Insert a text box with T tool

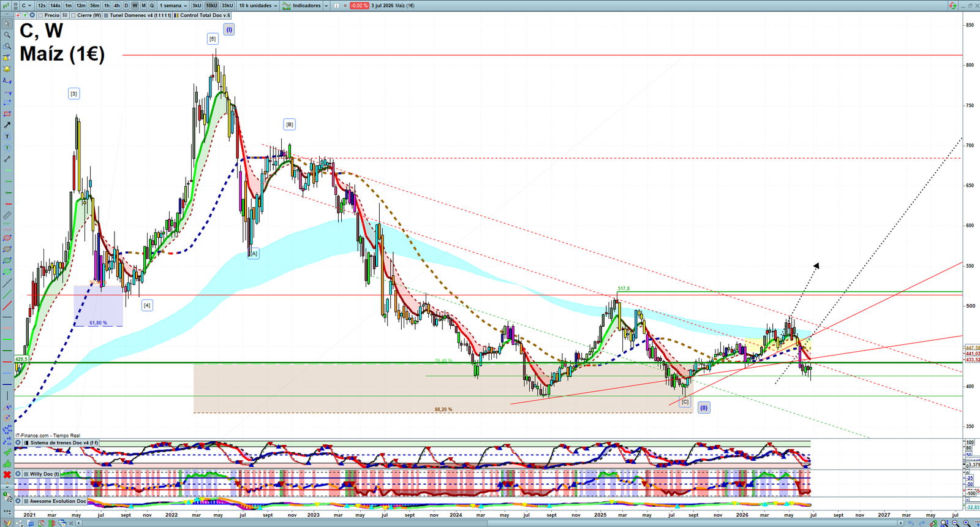tap(7, 136)
